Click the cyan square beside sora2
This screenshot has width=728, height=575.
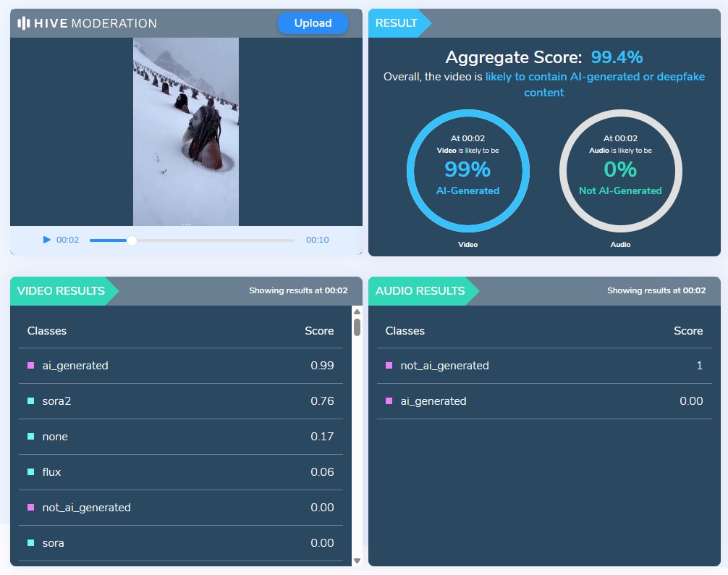[x=31, y=401]
